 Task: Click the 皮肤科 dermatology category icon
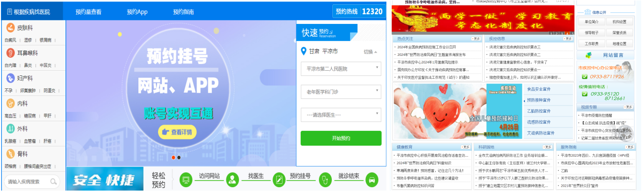11,28
